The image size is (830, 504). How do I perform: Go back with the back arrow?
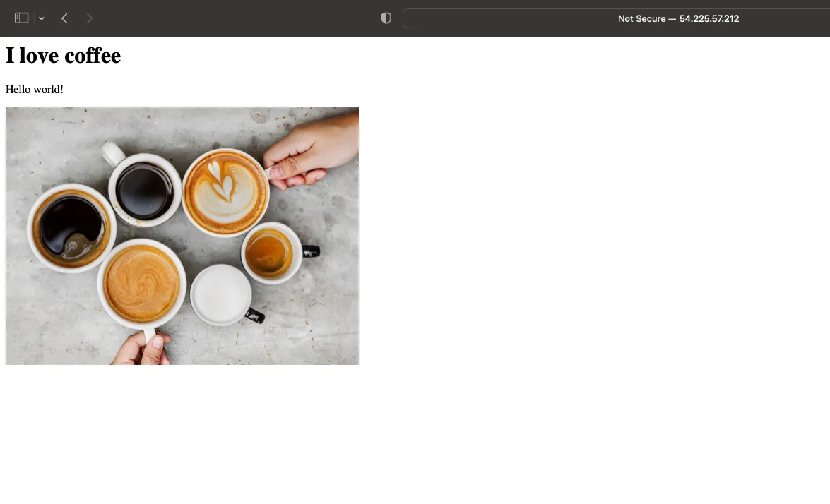[x=64, y=18]
